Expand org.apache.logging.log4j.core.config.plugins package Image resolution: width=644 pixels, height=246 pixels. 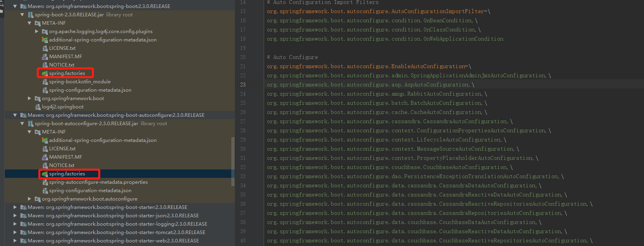(37, 31)
